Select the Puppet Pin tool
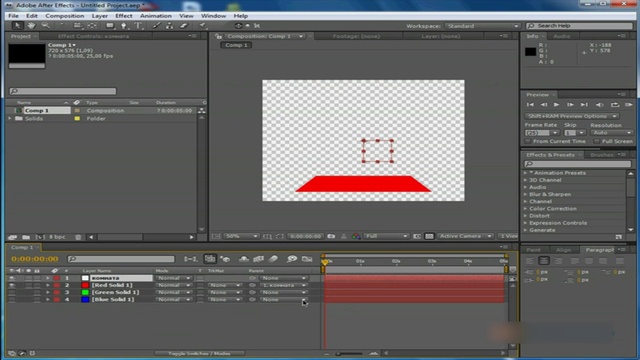Image resolution: width=640 pixels, height=360 pixels. tap(202, 26)
